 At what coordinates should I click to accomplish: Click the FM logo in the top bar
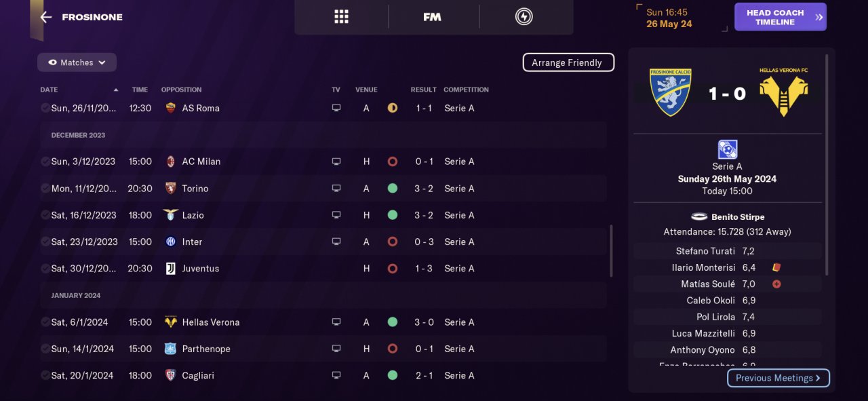(432, 17)
